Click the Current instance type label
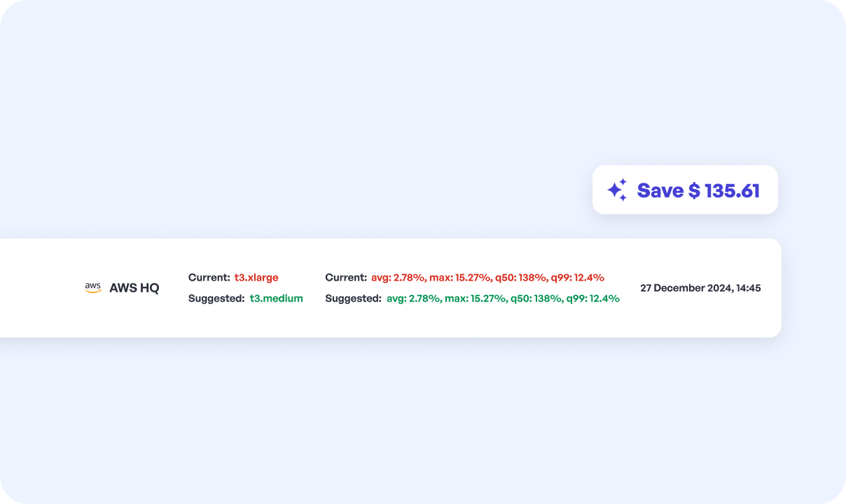 point(209,277)
